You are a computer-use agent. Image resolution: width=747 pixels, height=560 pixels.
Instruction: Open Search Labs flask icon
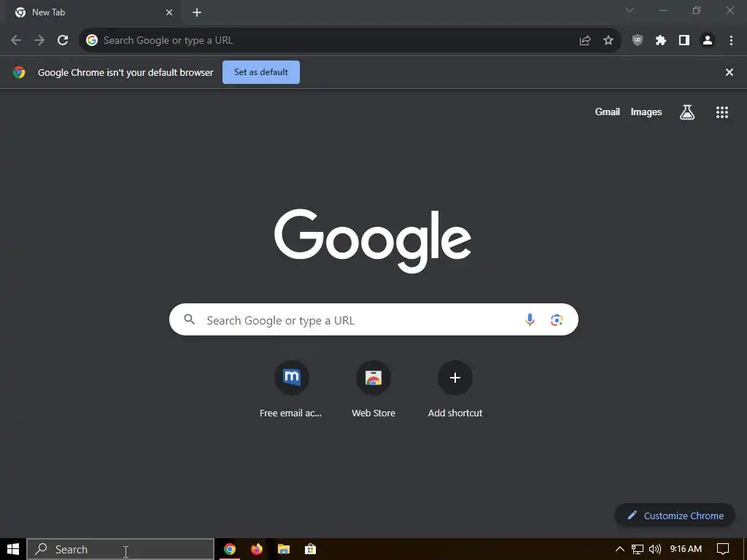[x=687, y=112]
